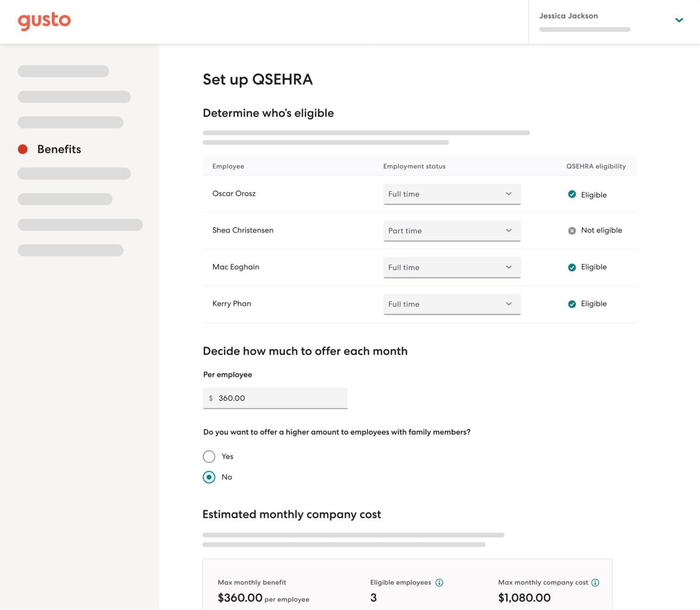Select Yes for higher family member amount
700x610 pixels.
209,456
